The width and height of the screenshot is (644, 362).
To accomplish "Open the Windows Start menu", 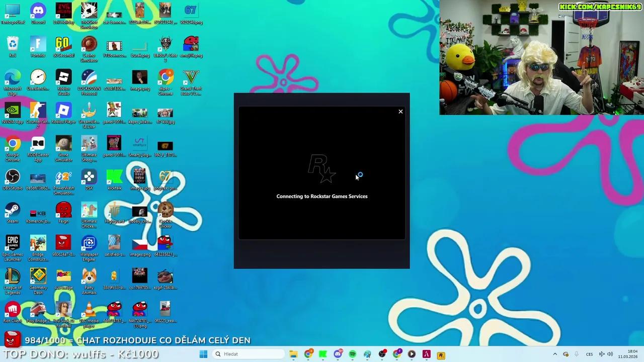I will tap(203, 354).
